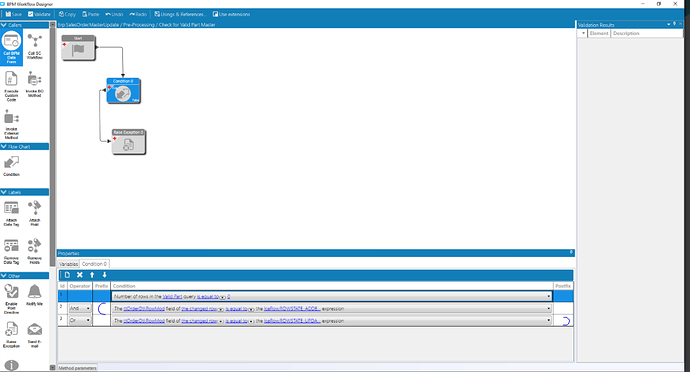
Task: Click the Operator column header
Action: pos(80,286)
